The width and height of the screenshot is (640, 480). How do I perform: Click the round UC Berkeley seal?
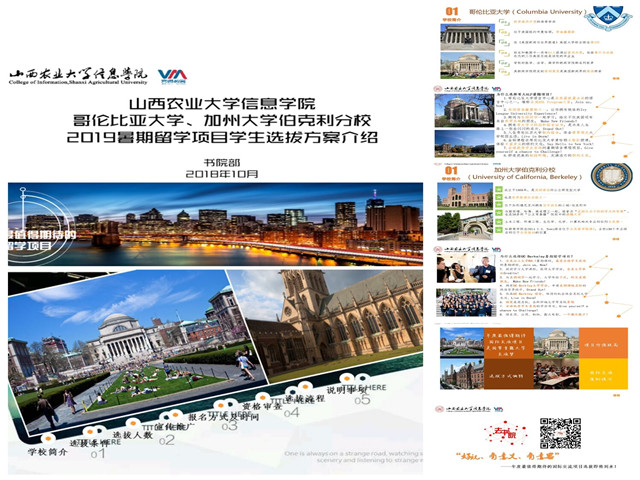coord(611,177)
